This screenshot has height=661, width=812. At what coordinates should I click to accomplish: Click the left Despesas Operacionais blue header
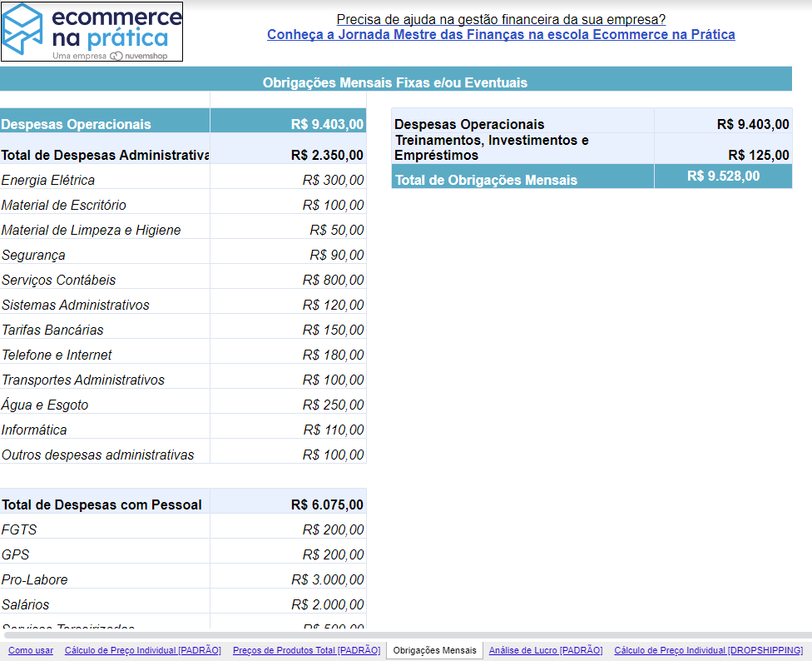click(105, 121)
